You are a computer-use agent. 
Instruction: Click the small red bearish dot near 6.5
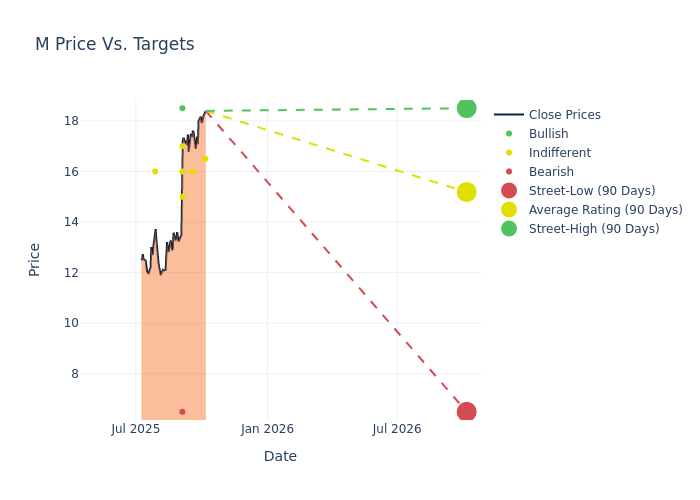coord(182,412)
